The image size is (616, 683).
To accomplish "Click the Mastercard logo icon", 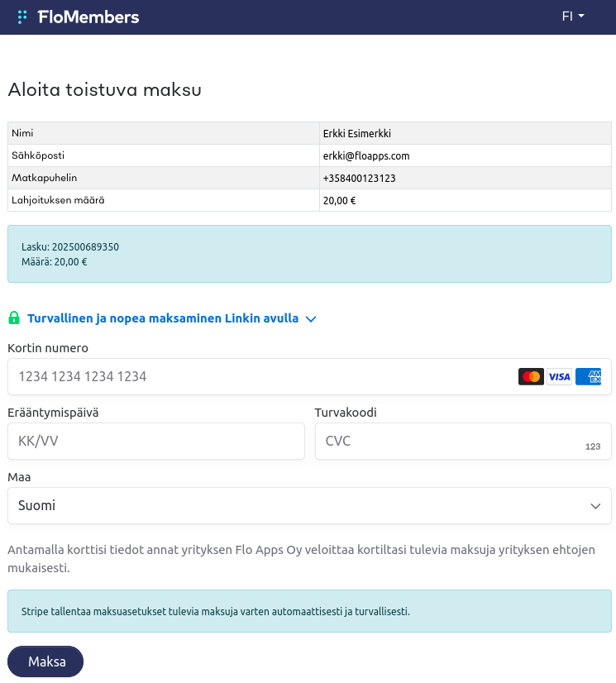I will coord(531,377).
